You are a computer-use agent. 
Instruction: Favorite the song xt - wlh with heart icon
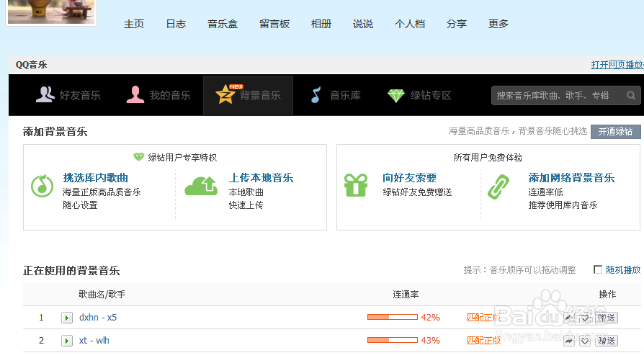(585, 341)
